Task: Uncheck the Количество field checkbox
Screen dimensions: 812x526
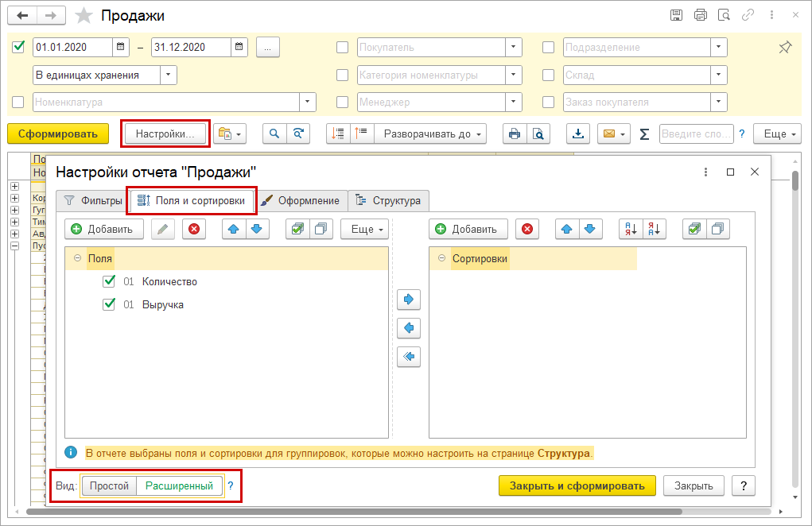Action: (x=110, y=281)
